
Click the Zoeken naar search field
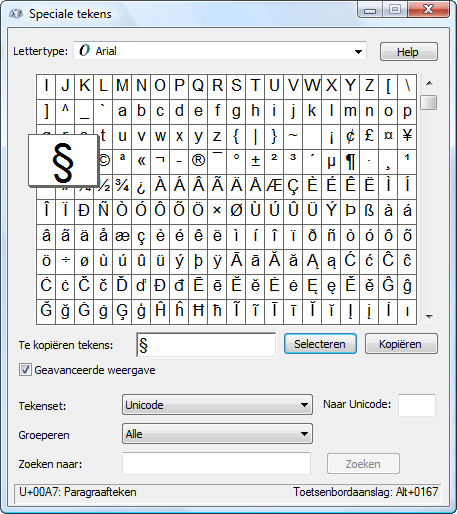(217, 464)
